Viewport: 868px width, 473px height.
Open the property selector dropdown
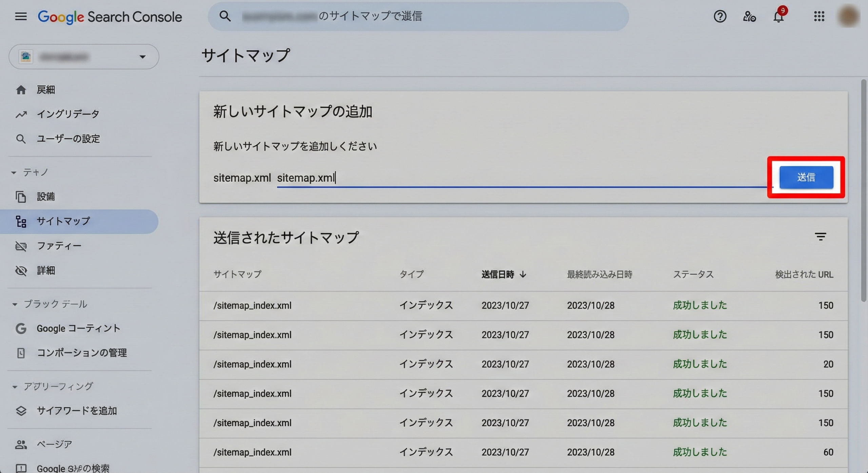(84, 57)
